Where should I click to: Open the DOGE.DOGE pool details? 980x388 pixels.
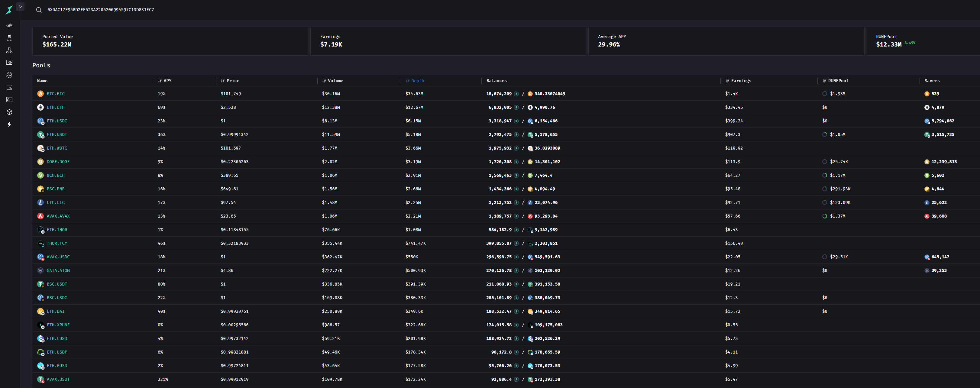click(58, 162)
